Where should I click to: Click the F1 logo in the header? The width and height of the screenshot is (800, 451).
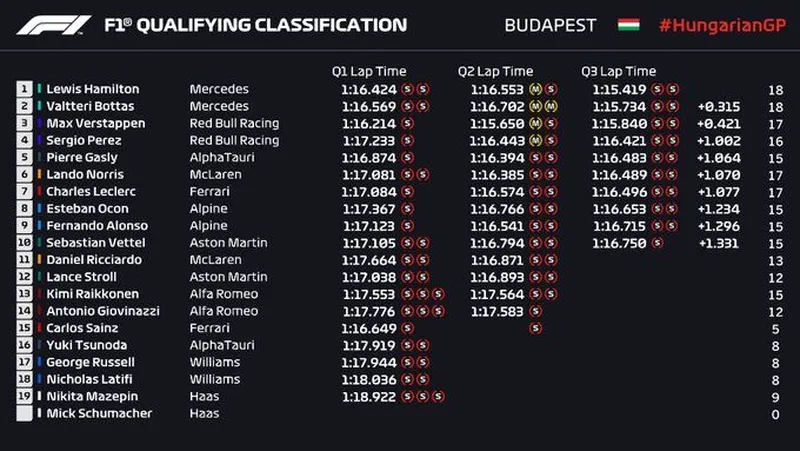(53, 25)
